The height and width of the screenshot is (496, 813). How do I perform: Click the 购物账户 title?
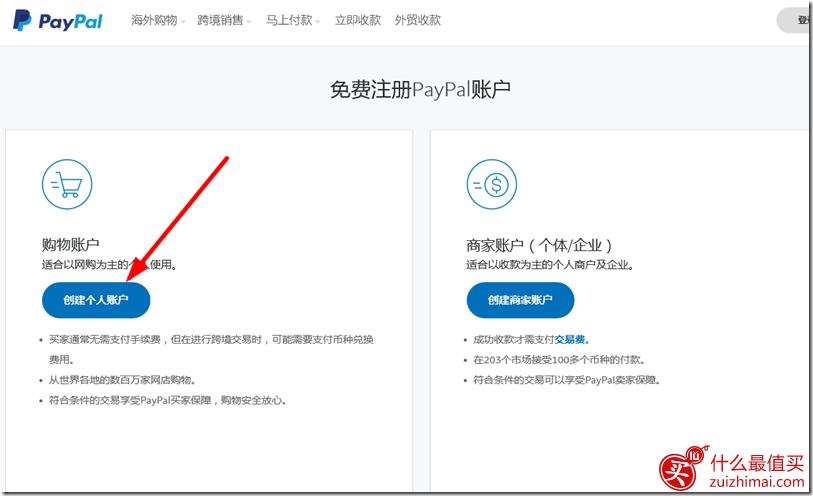[x=71, y=245]
